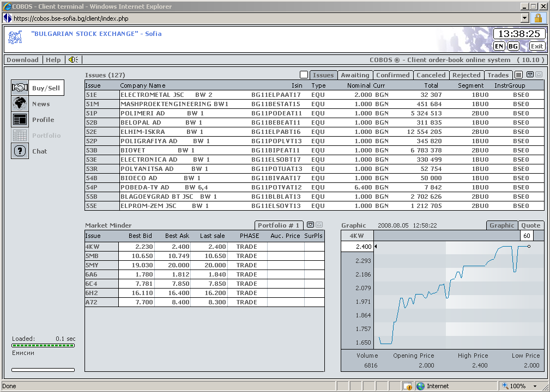The image size is (550, 392).
Task: Open the browser address bar dropdown
Action: pyautogui.click(x=525, y=18)
